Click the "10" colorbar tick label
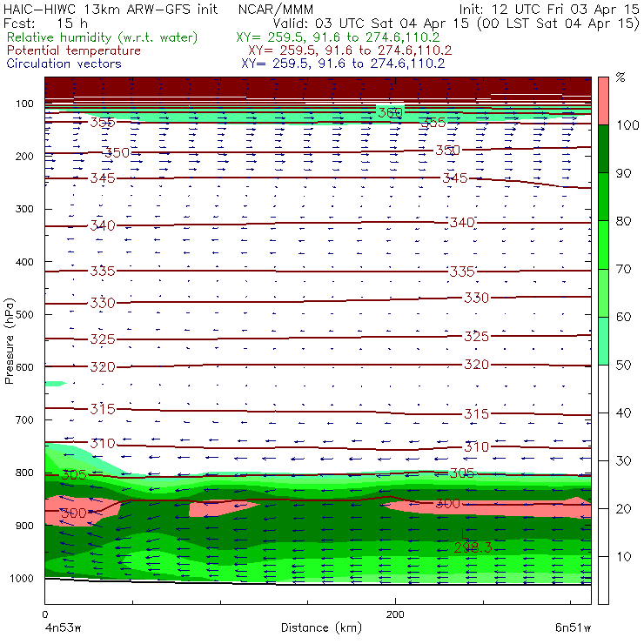This screenshot has height=644, width=644. click(623, 557)
